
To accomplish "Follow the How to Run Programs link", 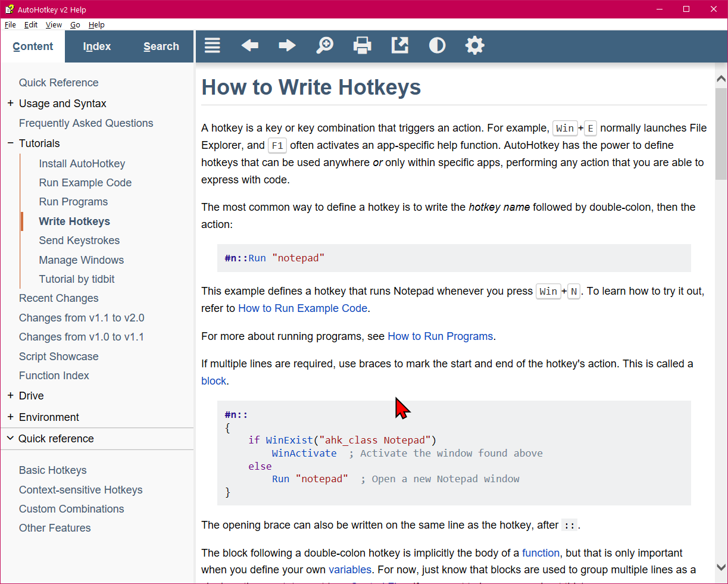I will pyautogui.click(x=440, y=336).
